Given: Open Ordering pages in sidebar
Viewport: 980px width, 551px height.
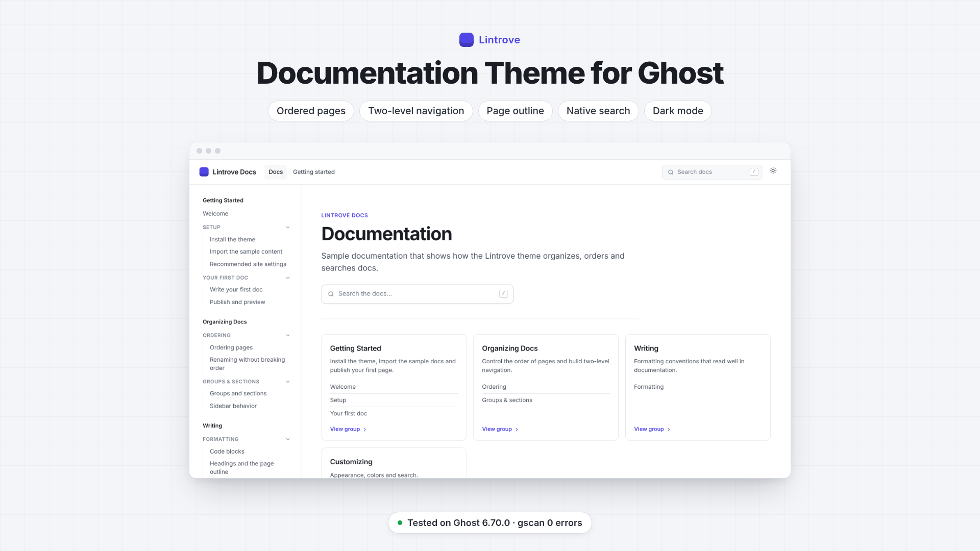Looking at the screenshot, I should [231, 347].
